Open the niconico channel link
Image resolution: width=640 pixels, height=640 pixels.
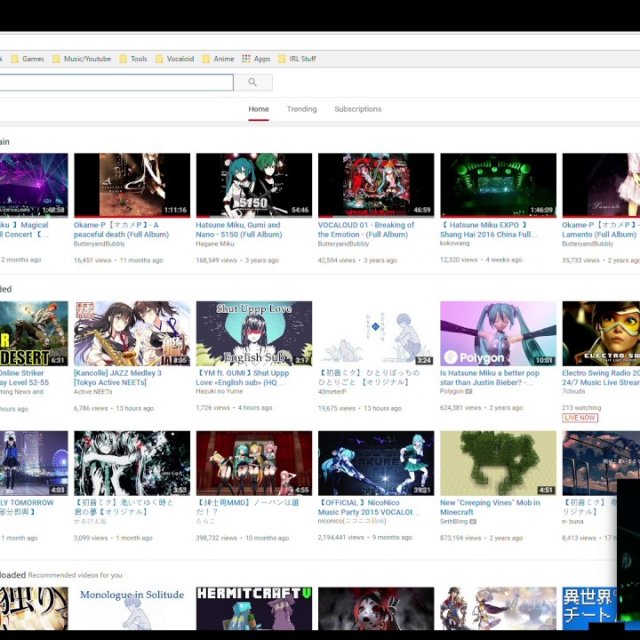(351, 521)
